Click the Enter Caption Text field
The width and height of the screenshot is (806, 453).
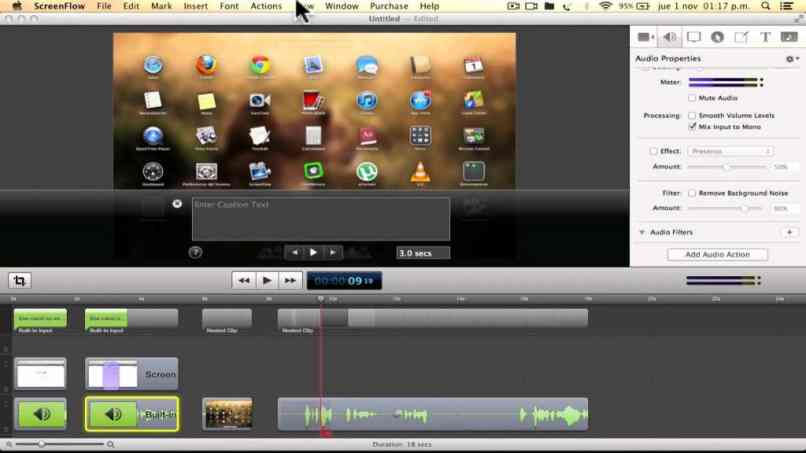coord(320,218)
